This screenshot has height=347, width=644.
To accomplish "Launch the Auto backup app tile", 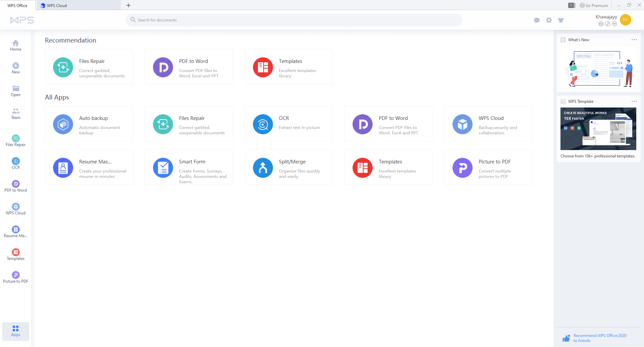I will point(89,124).
